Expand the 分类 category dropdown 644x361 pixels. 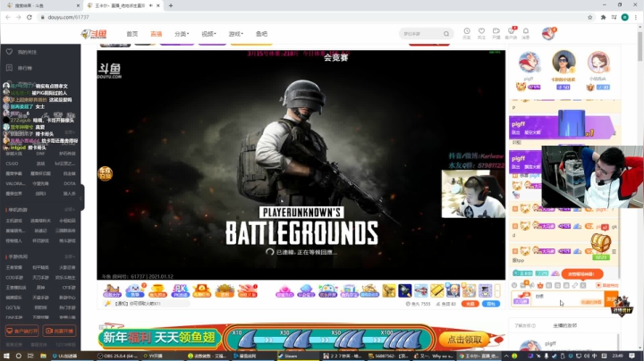pyautogui.click(x=181, y=34)
